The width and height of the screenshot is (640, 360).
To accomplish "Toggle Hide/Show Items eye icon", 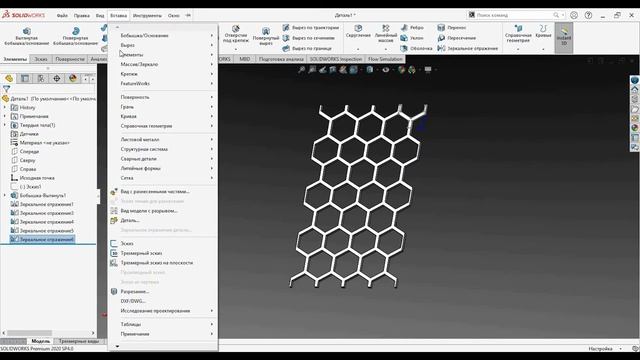I will click(386, 70).
